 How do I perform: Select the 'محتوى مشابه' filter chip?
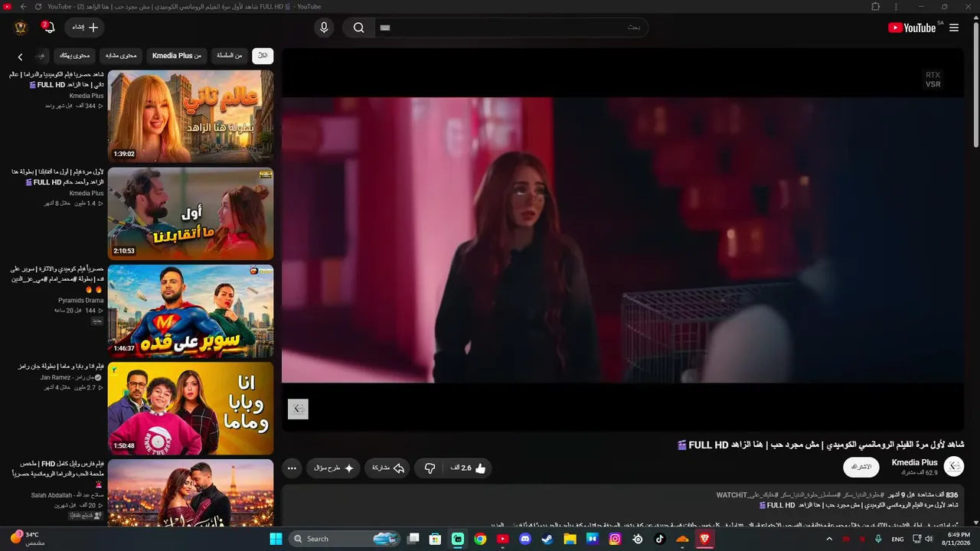(121, 55)
